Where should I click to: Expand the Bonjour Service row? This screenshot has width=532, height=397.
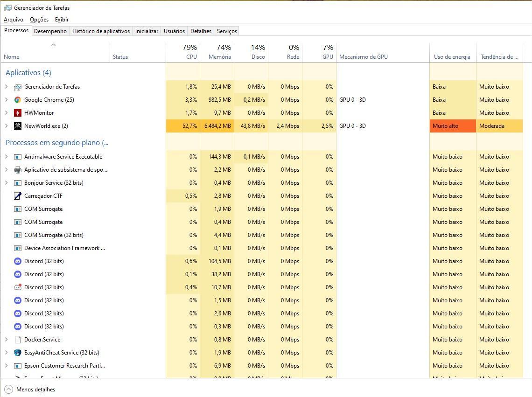tap(6, 183)
